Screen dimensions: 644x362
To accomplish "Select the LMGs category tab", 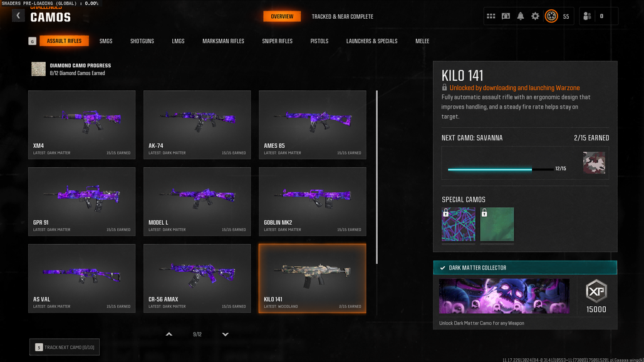I will [x=179, y=41].
